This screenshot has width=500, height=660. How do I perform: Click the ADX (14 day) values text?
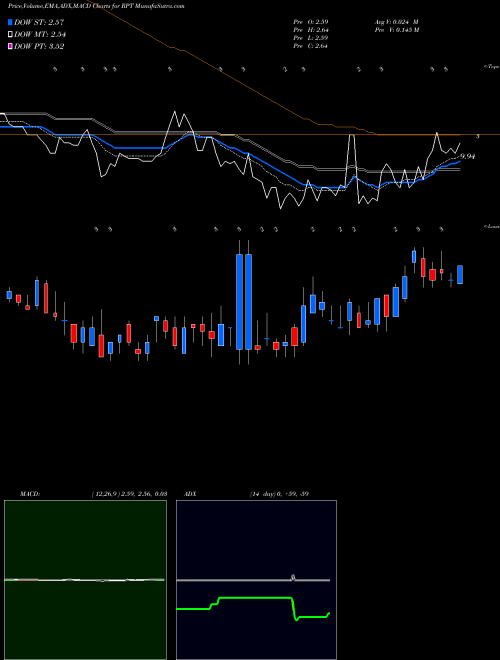pos(279,494)
